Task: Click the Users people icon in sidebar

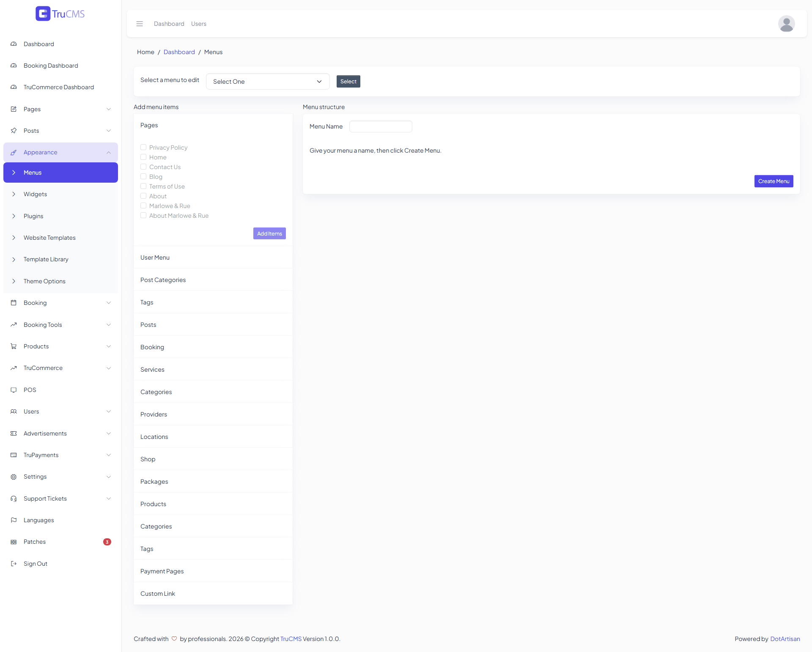Action: click(14, 411)
